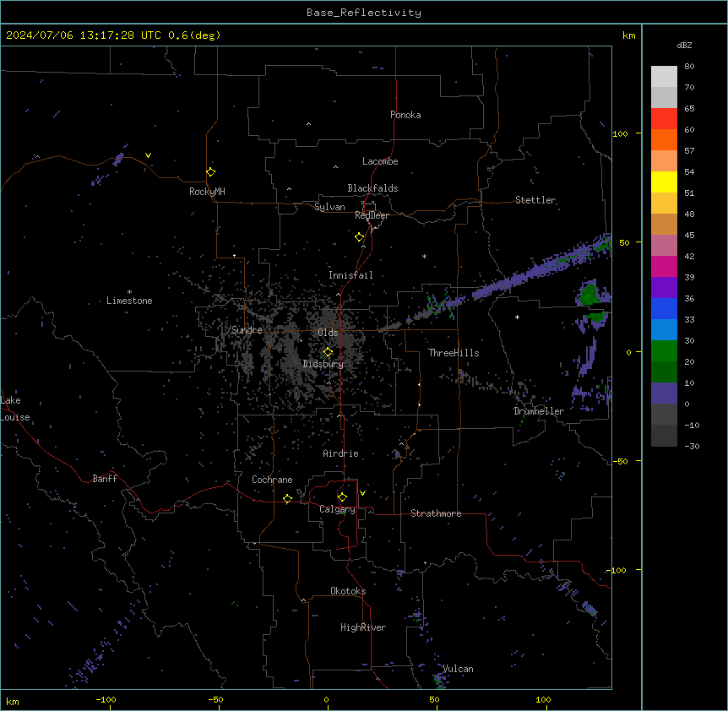Click the 2024/07/06 13:17:28 UTC timestamp
The width and height of the screenshot is (728, 711).
pyautogui.click(x=84, y=35)
